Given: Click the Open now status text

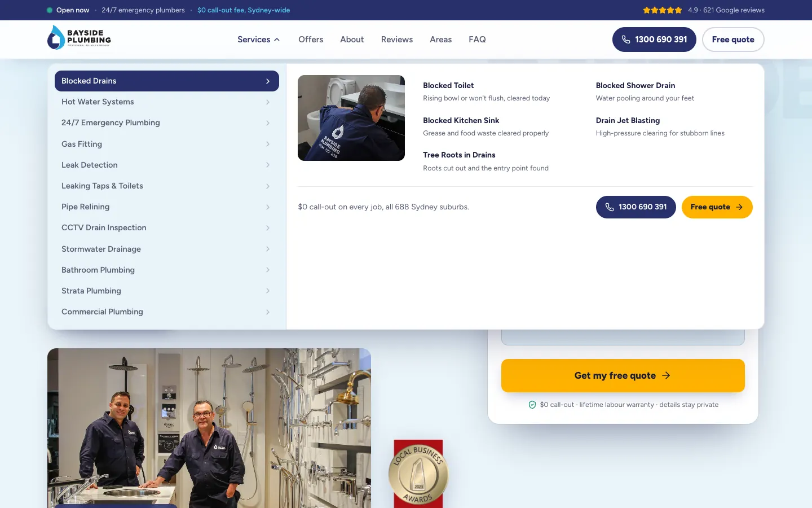Looking at the screenshot, I should [x=73, y=10].
